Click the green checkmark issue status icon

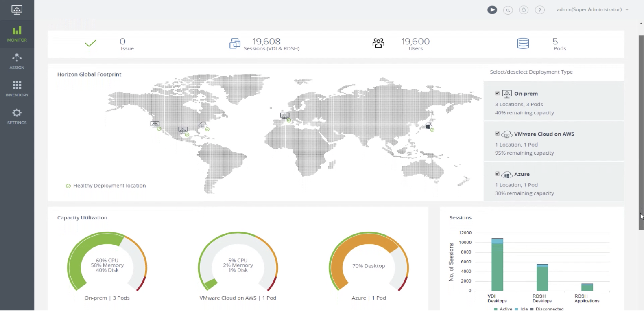pos(91,43)
